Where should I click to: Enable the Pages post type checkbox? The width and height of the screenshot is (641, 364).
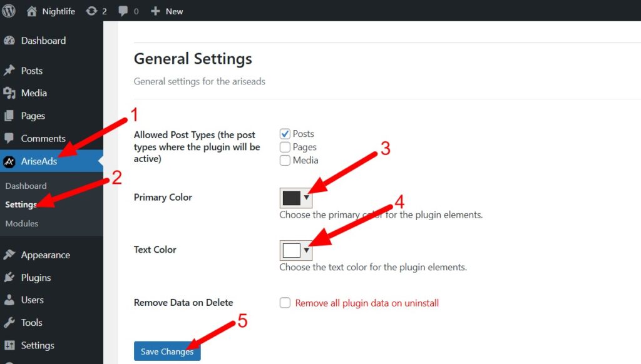point(285,146)
